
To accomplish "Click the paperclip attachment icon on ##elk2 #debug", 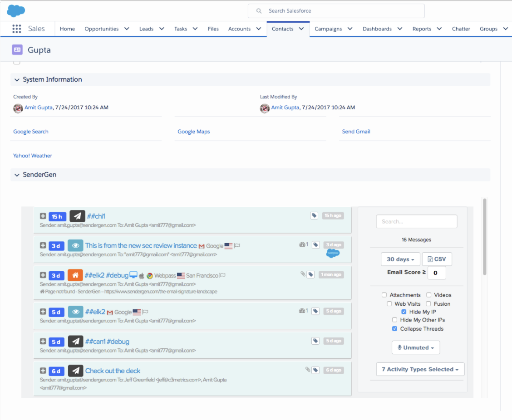I will coord(303,274).
